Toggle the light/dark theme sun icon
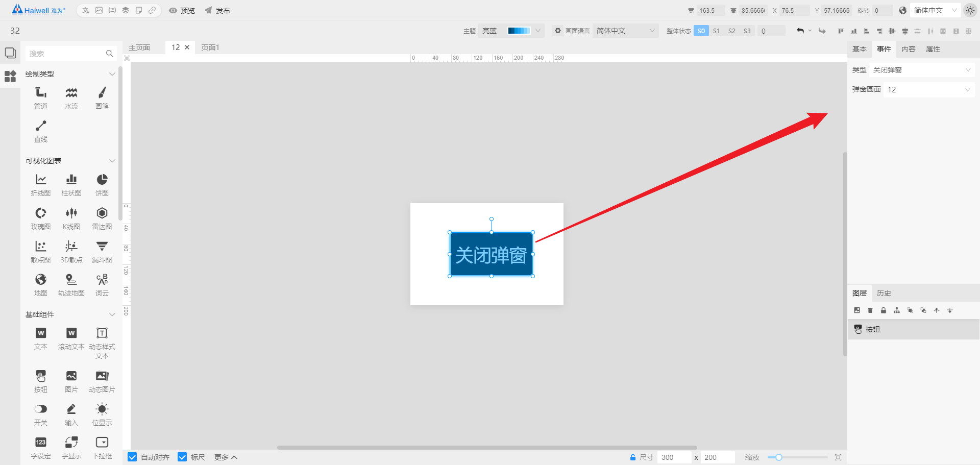Image resolution: width=980 pixels, height=465 pixels. [x=970, y=10]
